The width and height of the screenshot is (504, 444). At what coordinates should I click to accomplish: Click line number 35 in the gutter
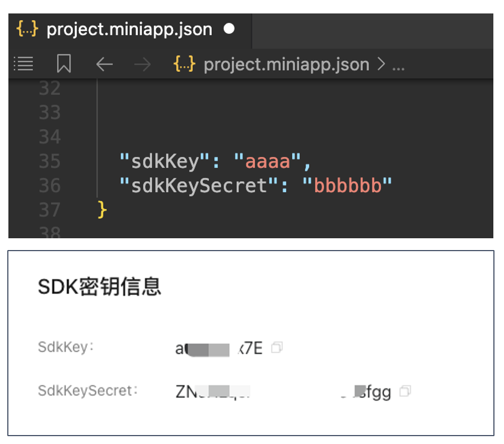(x=49, y=161)
